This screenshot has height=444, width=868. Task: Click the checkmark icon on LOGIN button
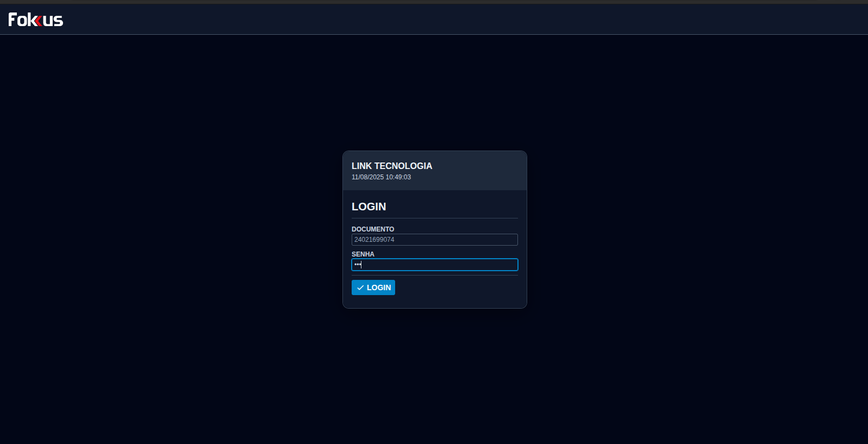360,287
